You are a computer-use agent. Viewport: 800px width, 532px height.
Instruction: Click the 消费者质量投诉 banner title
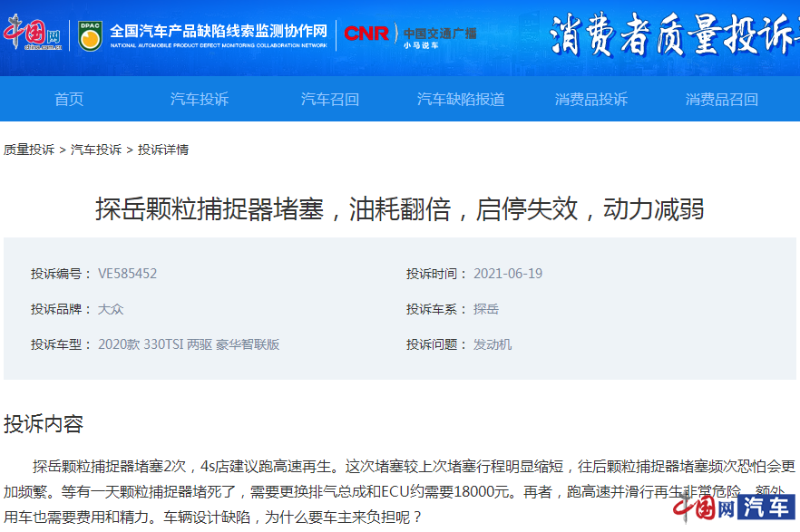coord(673,37)
